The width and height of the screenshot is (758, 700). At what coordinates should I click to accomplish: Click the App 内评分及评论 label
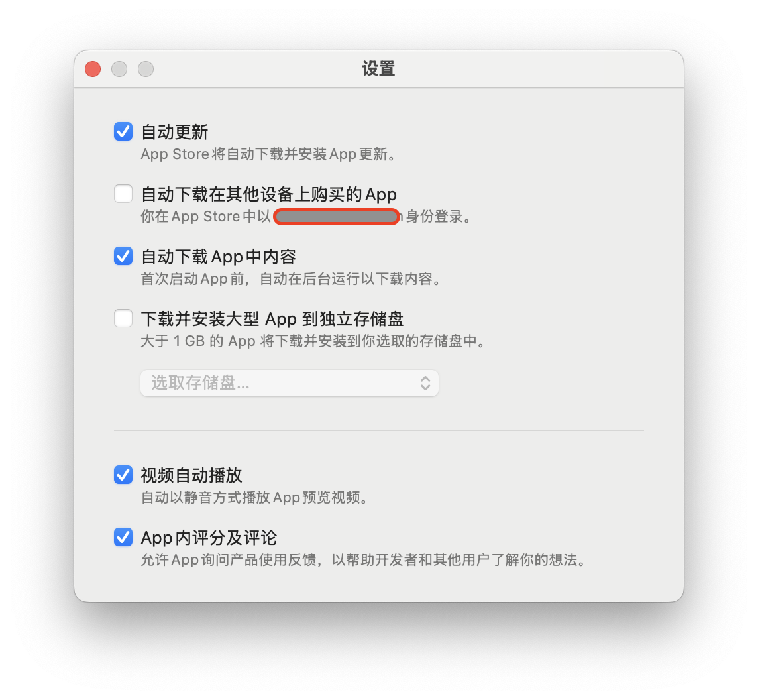209,538
